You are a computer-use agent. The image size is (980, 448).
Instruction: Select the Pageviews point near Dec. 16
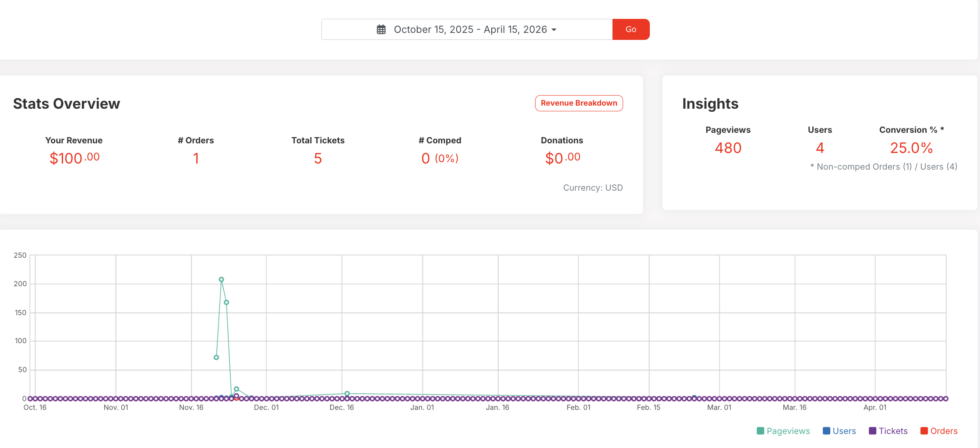coord(347,394)
